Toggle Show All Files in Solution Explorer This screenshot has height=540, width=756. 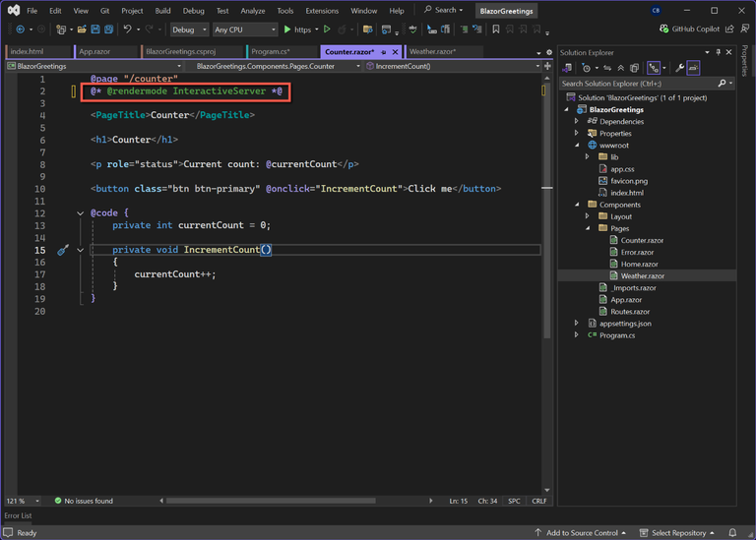point(635,68)
